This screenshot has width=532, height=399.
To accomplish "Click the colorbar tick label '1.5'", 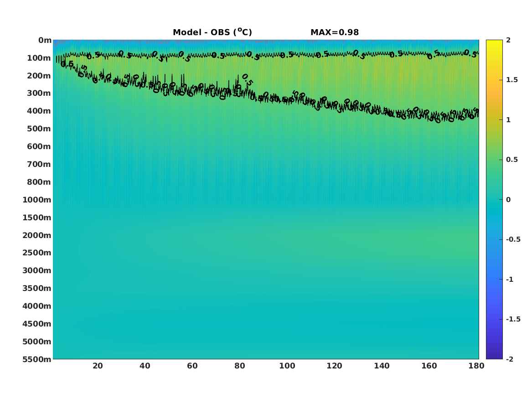I will tap(512, 80).
